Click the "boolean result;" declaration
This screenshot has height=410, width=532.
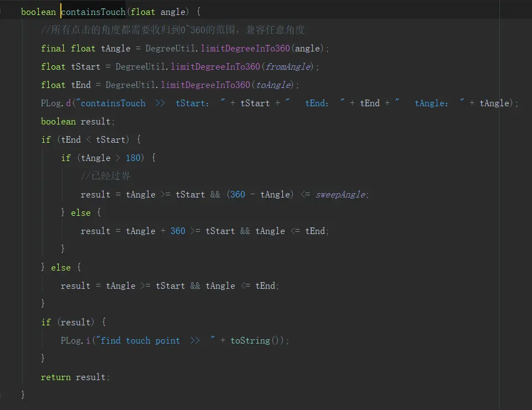coord(78,122)
